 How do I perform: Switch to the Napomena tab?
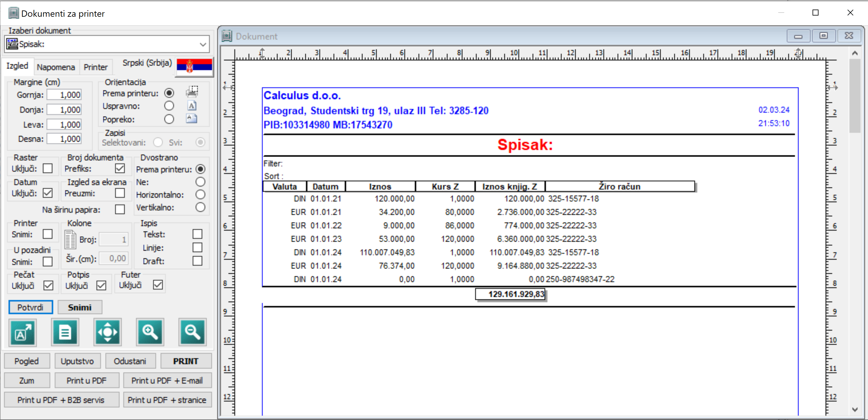(x=56, y=67)
